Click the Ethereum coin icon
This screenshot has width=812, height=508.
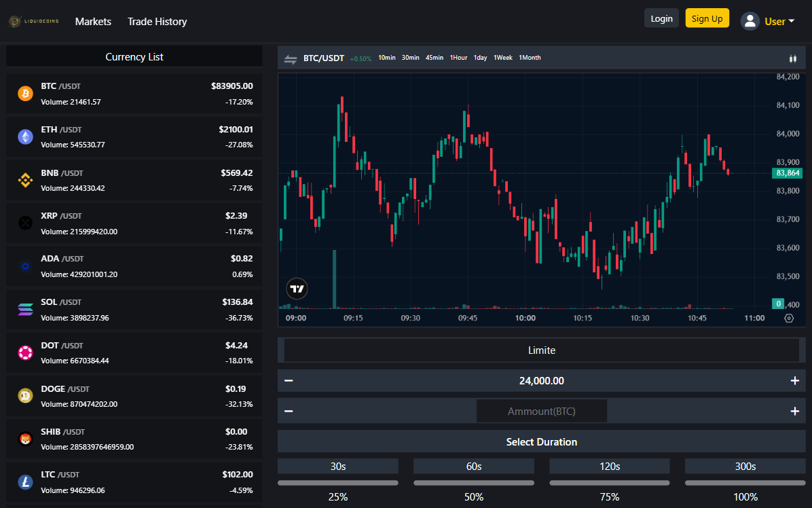[25, 137]
